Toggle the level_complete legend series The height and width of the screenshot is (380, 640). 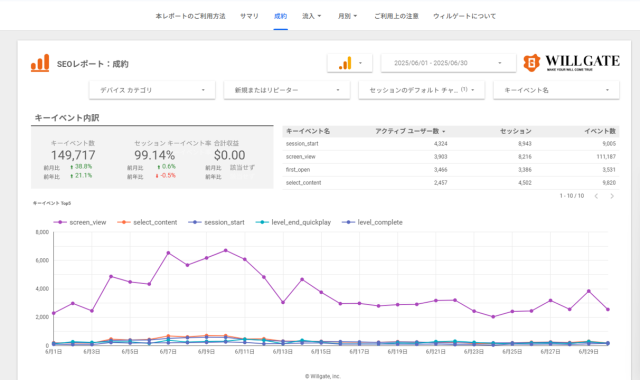pos(372,222)
